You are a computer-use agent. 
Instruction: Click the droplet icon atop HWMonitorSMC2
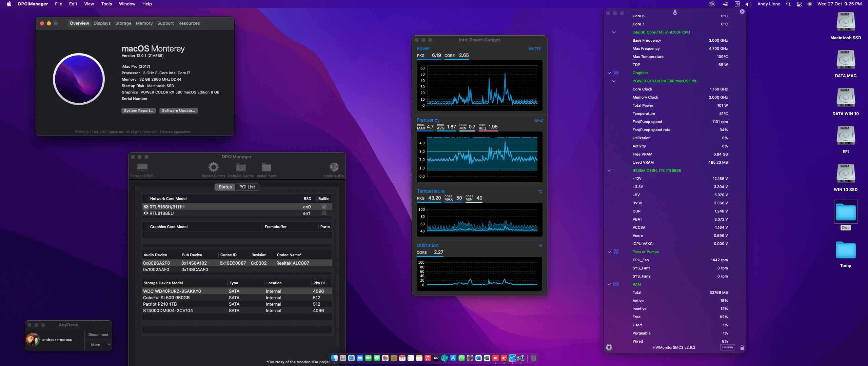[675, 12]
